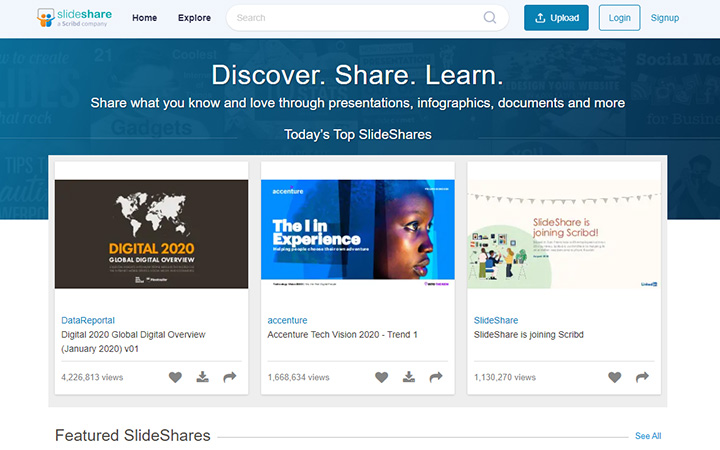Like the Accenture Tech Vision 2020 slideshare
Screen dimensions: 720x450
(382, 377)
